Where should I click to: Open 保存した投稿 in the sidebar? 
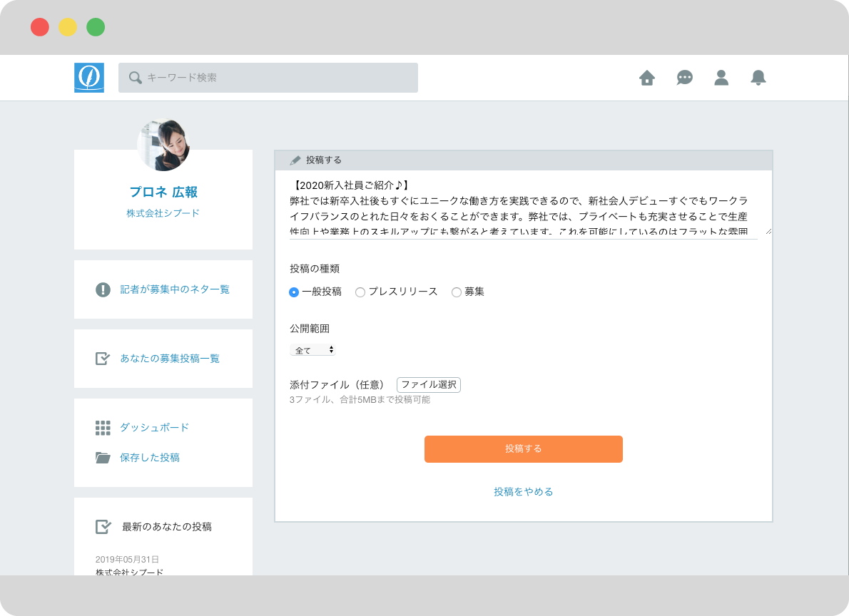(x=150, y=458)
